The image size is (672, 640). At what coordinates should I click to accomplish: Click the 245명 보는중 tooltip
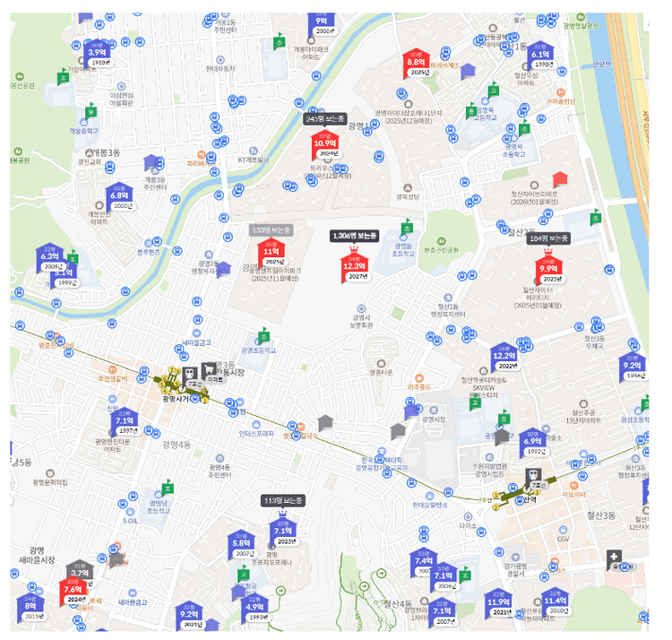coord(325,119)
